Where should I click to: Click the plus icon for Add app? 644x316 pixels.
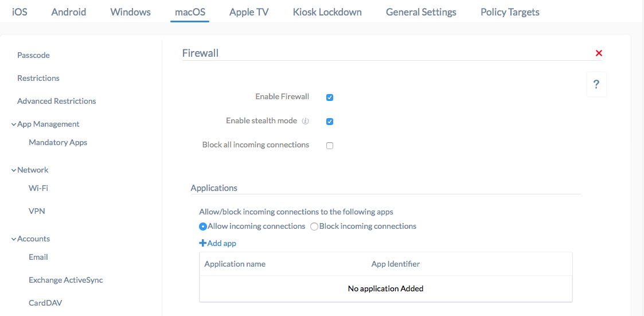tap(202, 243)
